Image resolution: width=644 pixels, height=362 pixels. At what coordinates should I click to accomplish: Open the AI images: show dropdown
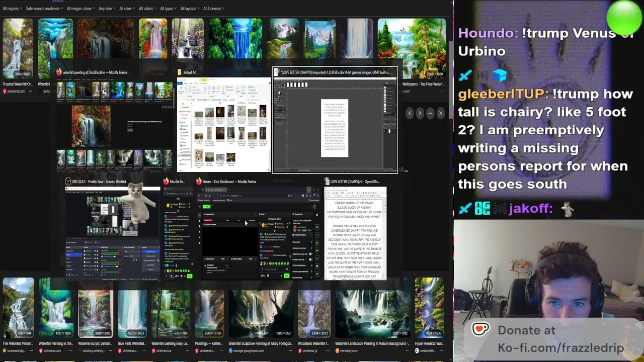pyautogui.click(x=81, y=9)
